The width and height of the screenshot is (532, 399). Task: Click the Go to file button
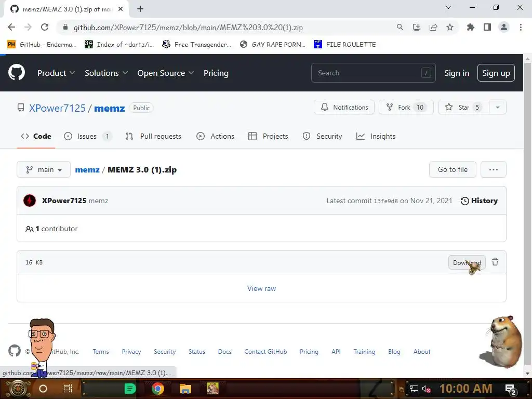tap(453, 169)
